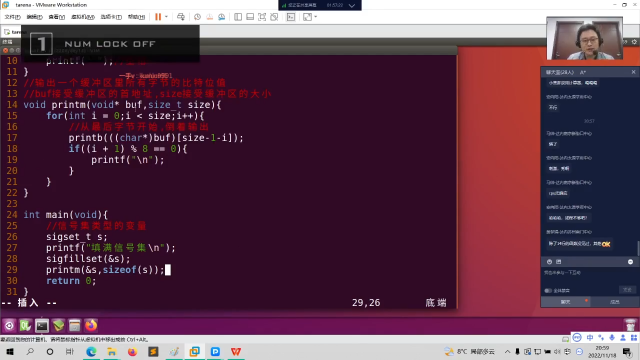Viewport: 640px width, 360px height.
Task: Click the round icon at chat toolbar right
Action: pyautogui.click(x=630, y=262)
